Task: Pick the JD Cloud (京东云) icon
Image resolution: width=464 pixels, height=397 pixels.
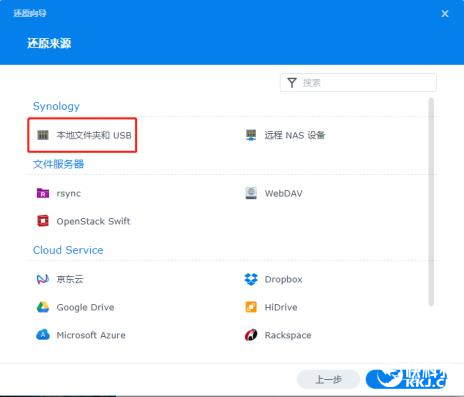Action: click(43, 279)
